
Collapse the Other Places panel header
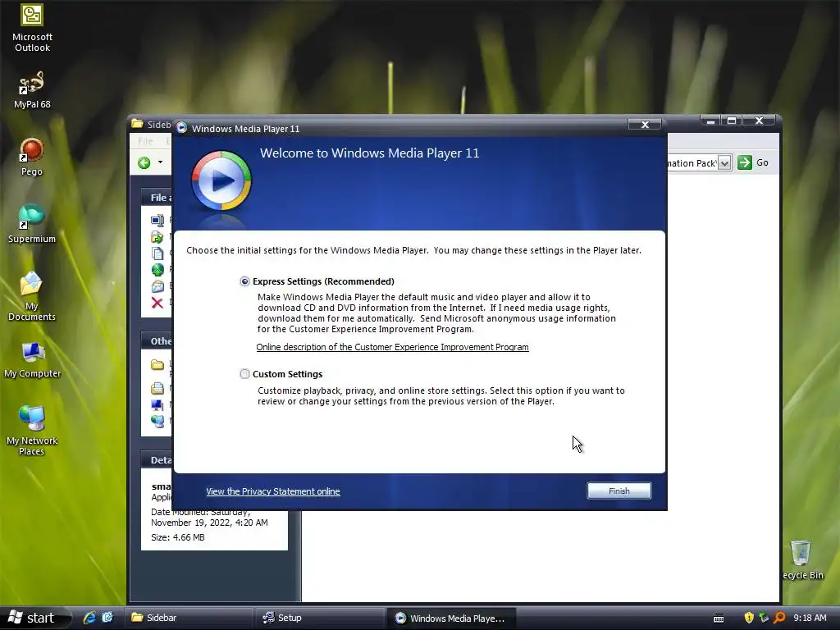point(157,341)
